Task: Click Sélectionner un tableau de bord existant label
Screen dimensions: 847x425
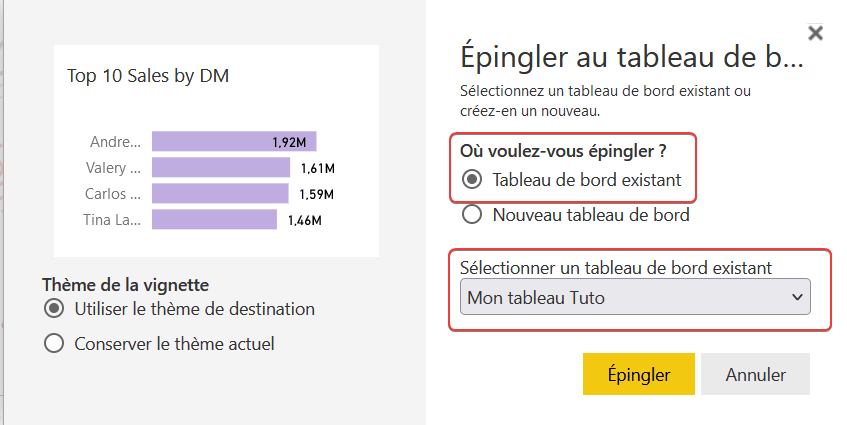Action: coord(616,268)
